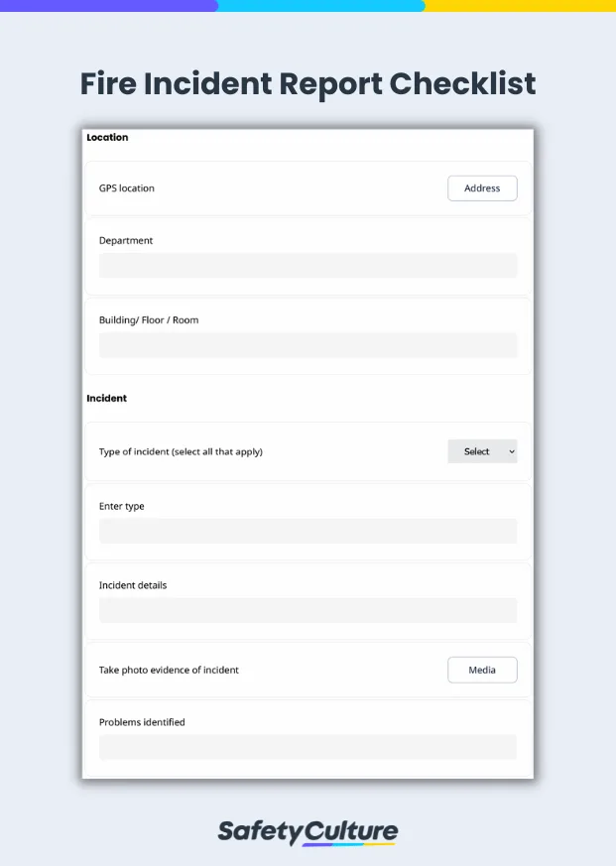Select the Building/ Floor / Room text field
Screen dimensions: 616x866
(308, 344)
